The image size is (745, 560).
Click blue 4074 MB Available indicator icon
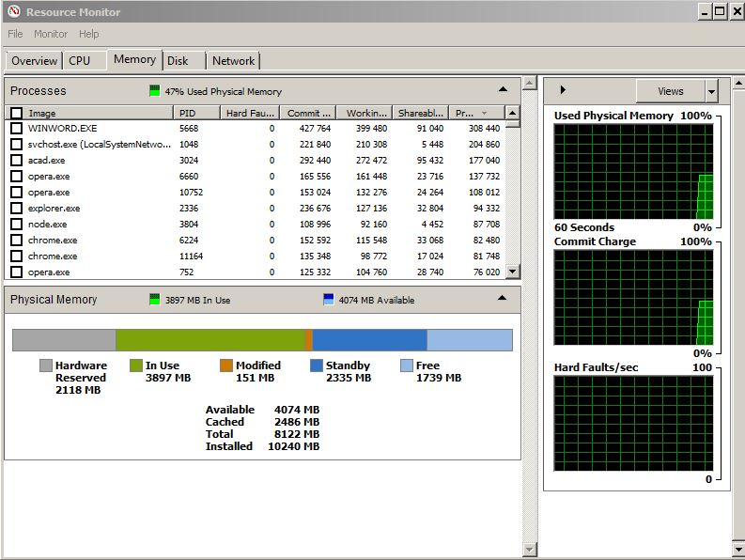point(328,300)
